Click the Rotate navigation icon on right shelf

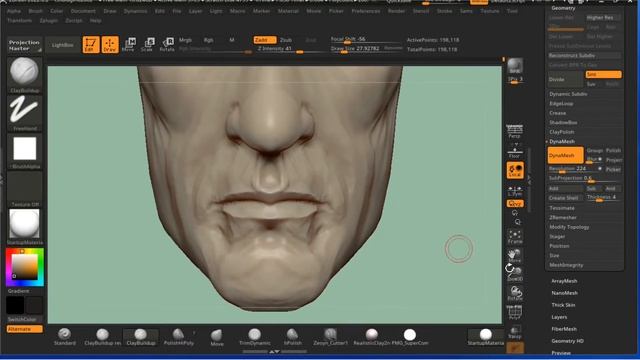pyautogui.click(x=515, y=293)
